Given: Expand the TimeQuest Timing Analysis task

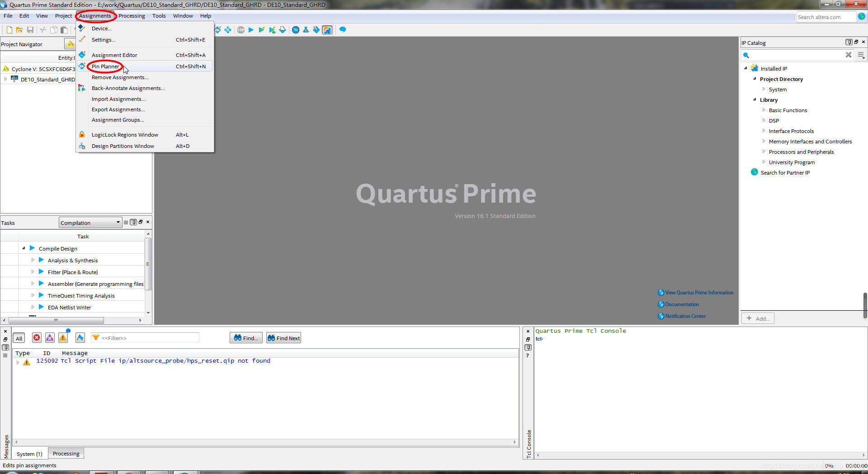Looking at the screenshot, I should point(33,295).
